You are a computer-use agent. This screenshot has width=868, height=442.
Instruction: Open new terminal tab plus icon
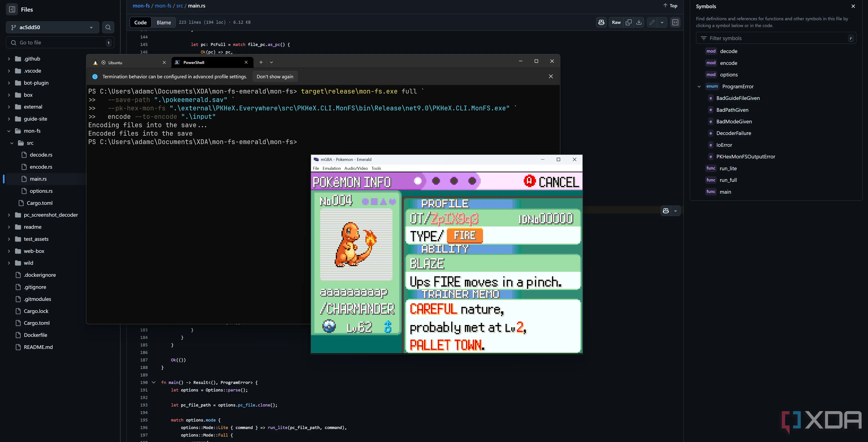tap(261, 62)
